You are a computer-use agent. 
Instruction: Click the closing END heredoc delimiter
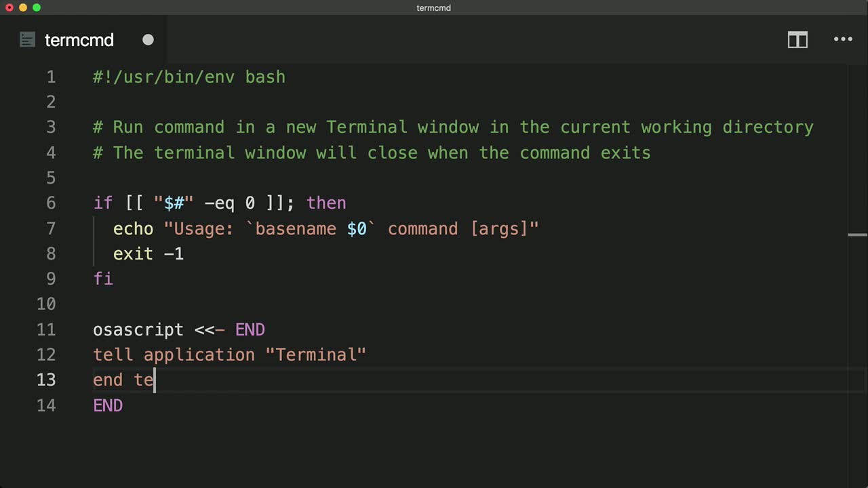point(107,405)
